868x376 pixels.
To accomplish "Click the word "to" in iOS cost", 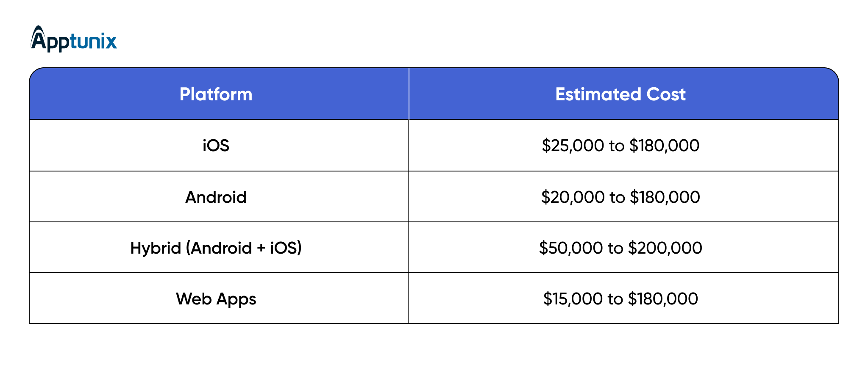I will click(x=617, y=146).
